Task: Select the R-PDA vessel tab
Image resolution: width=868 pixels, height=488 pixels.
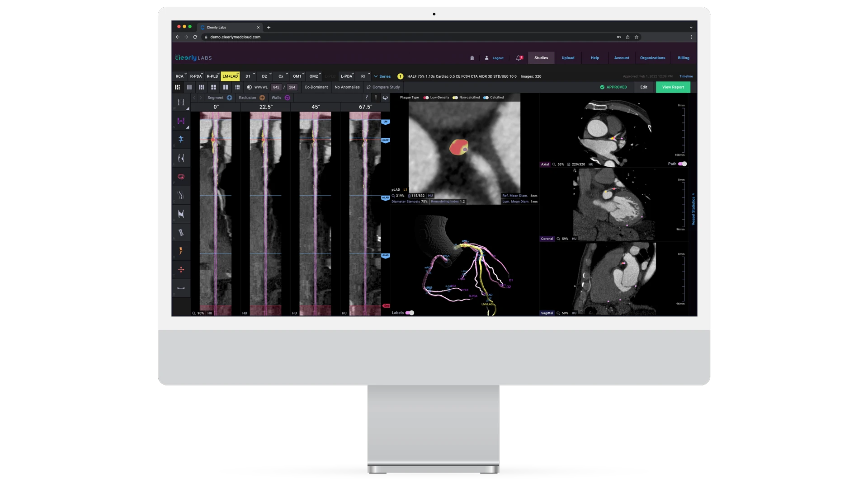Action: [x=196, y=76]
